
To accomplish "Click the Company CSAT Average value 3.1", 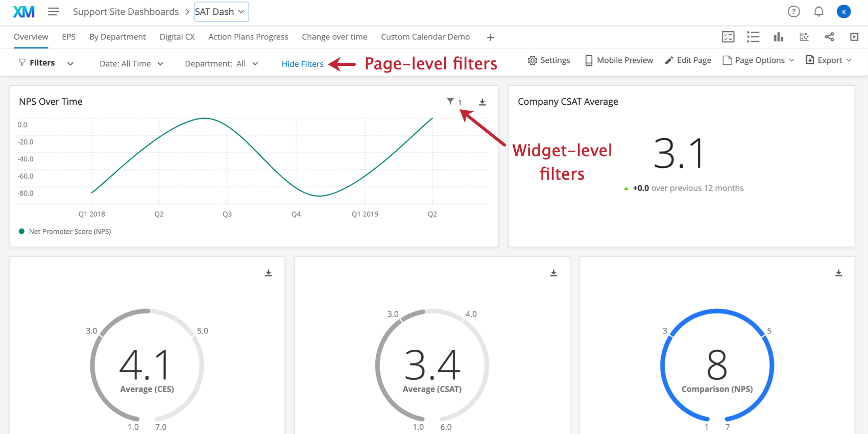I will pos(679,153).
